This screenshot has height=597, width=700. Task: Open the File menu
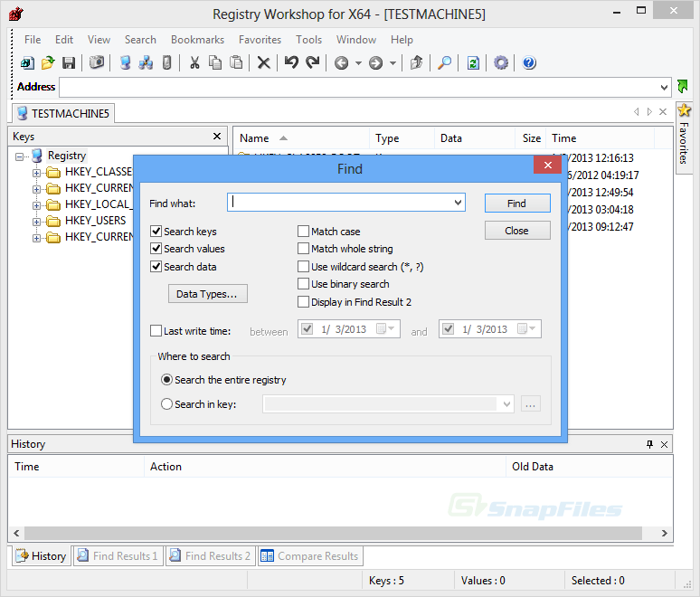[33, 40]
